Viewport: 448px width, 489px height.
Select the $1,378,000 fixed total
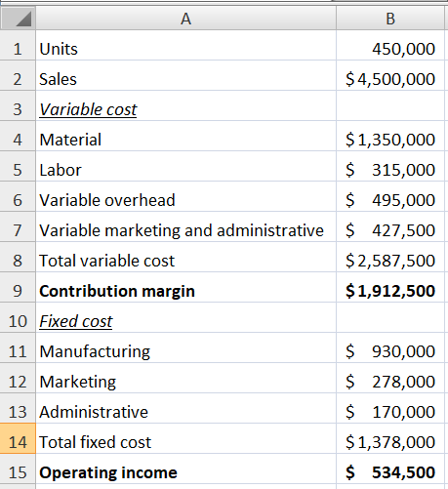(390, 438)
